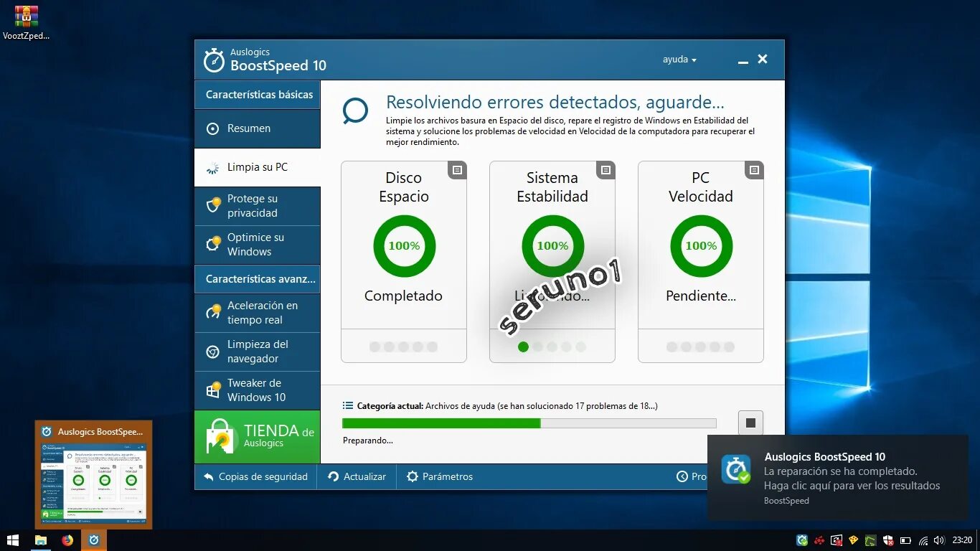Open Parámetros settings
This screenshot has height=551, width=980.
pyautogui.click(x=440, y=476)
